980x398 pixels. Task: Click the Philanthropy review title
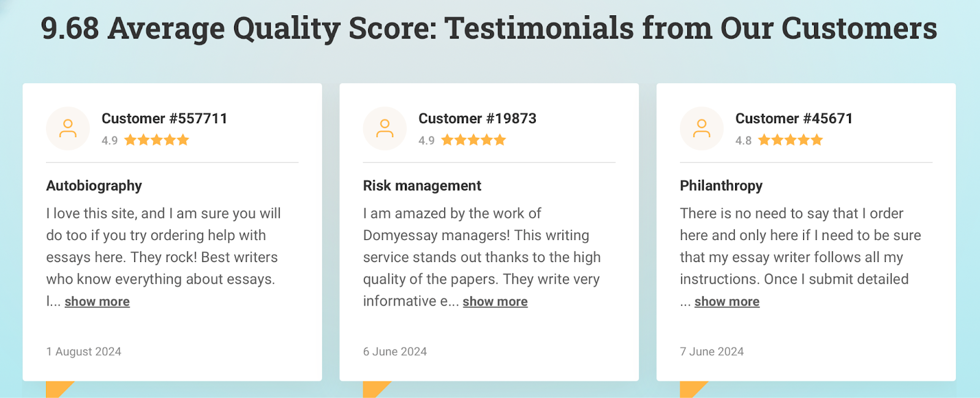tap(721, 186)
